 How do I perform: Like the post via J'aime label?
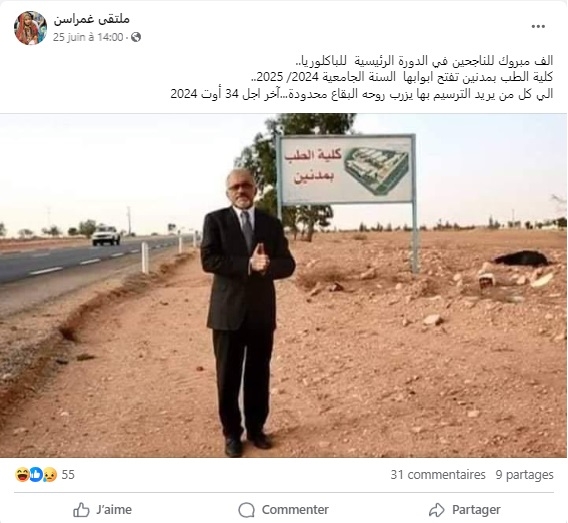[114, 510]
